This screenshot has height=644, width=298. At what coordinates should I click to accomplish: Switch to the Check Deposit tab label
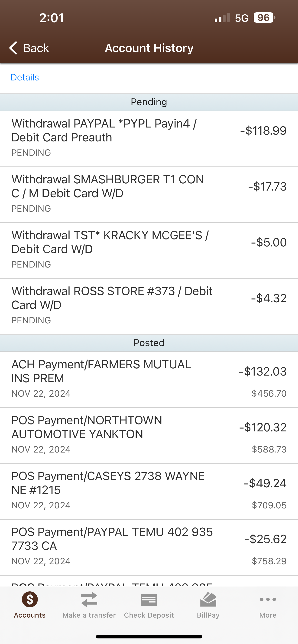click(149, 615)
